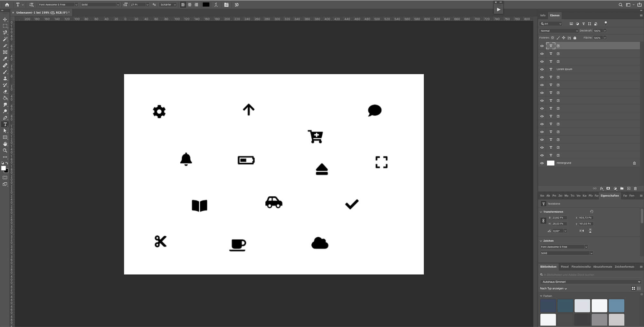Viewport: 644px width, 327px height.
Task: Open the Eigenschaften panel tab
Action: [x=610, y=196]
